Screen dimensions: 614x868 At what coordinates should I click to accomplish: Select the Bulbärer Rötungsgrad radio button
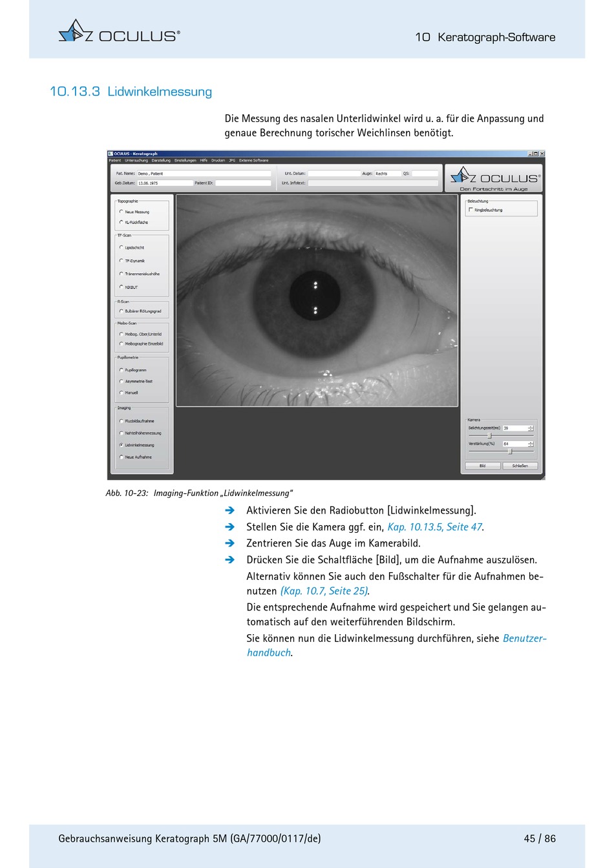[121, 311]
